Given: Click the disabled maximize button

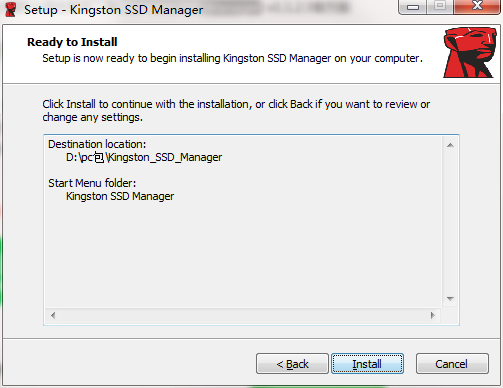Looking at the screenshot, I should (x=440, y=6).
